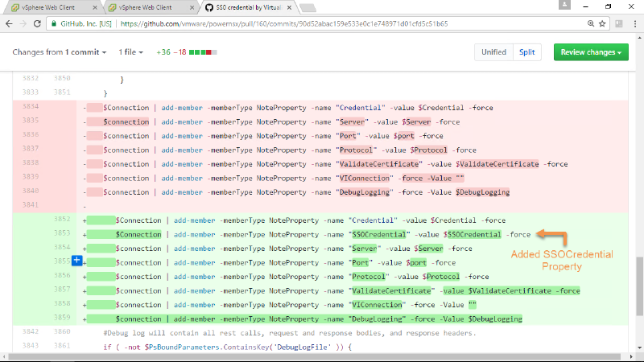The height and width of the screenshot is (362, 644).
Task: Open the 1 file dropdown
Action: coord(131,52)
